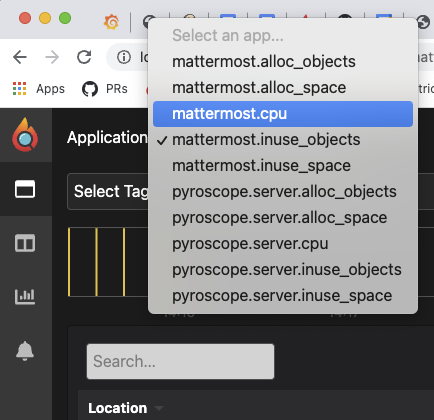Image resolution: width=434 pixels, height=420 pixels.
Task: Go forward in browser history
Action: (52, 57)
